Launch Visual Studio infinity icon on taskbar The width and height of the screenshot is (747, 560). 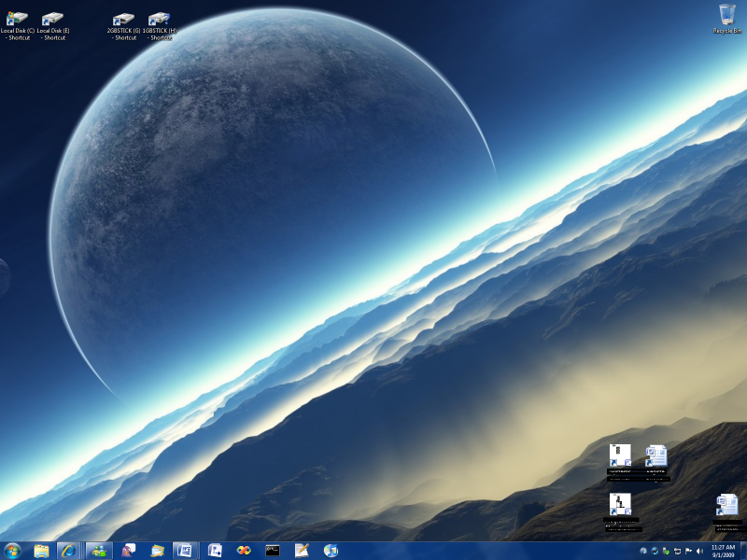(x=244, y=551)
